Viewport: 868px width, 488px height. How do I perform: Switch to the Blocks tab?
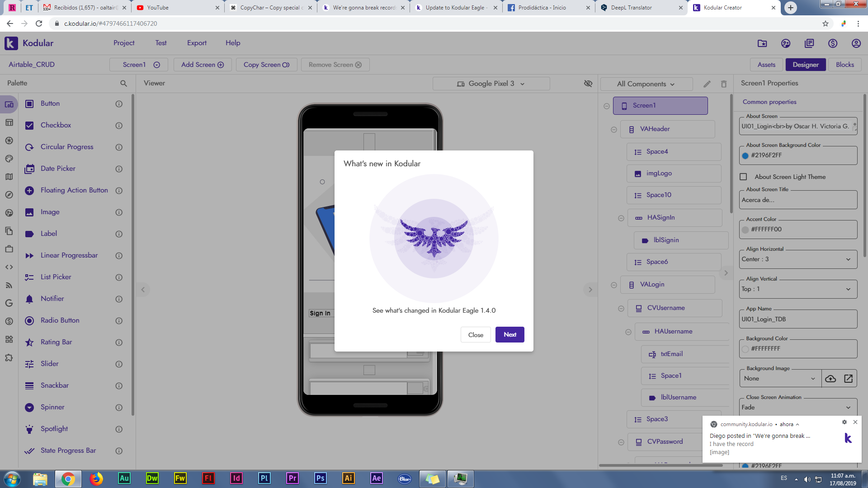click(x=844, y=65)
